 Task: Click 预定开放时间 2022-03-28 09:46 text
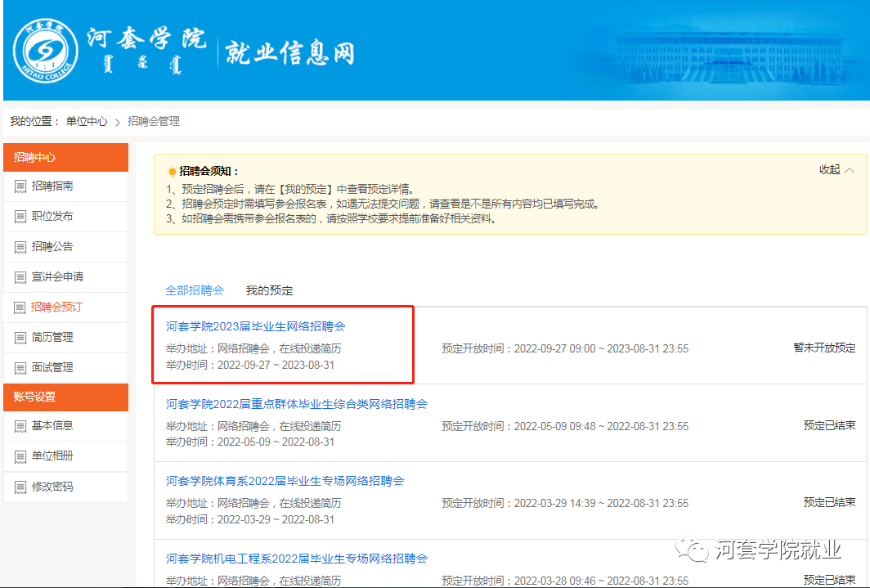[565, 581]
